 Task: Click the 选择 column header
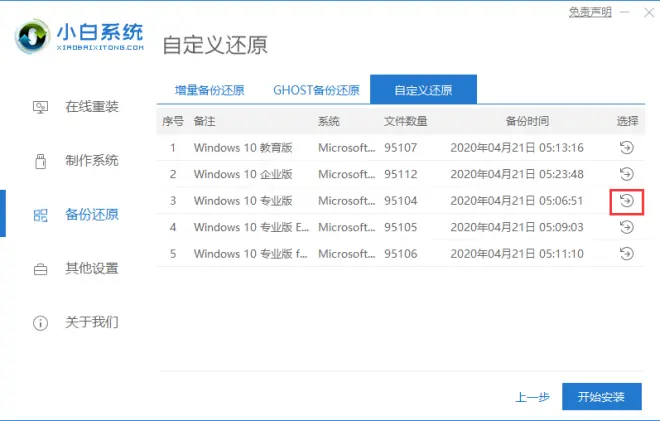point(628,122)
